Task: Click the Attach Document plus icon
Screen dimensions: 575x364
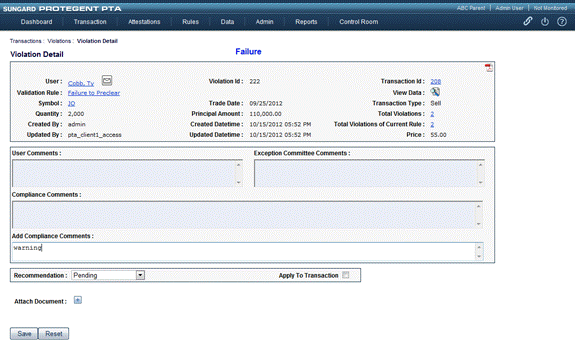Action: point(78,300)
